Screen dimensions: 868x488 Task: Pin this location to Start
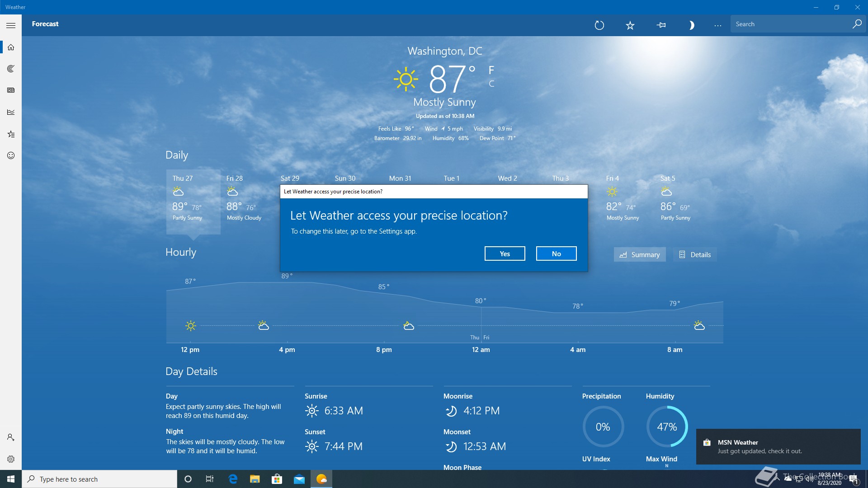[661, 25]
